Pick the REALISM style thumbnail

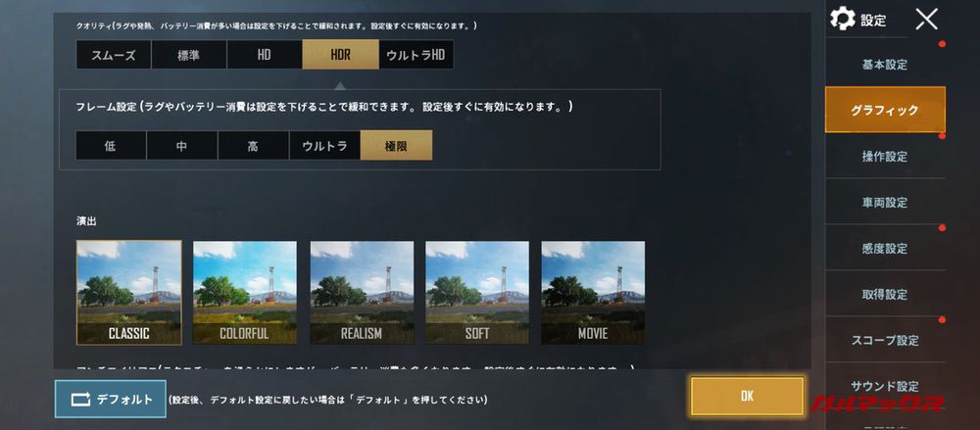pyautogui.click(x=362, y=293)
